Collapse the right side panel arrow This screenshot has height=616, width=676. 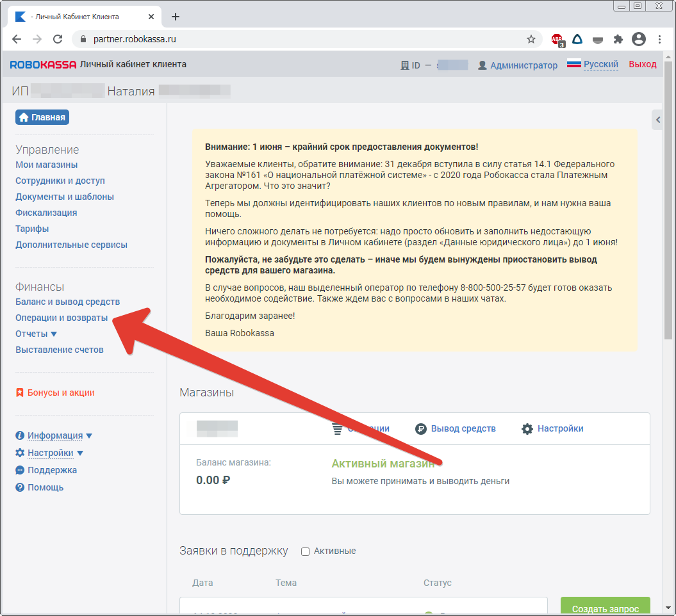tap(657, 120)
